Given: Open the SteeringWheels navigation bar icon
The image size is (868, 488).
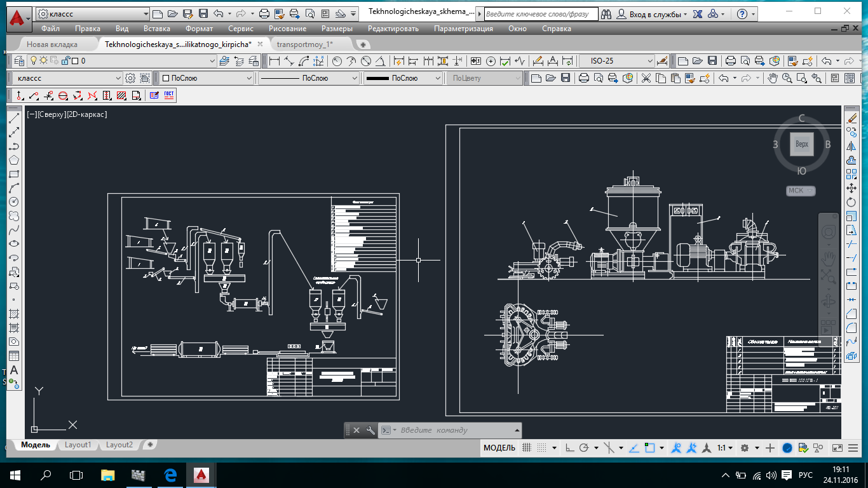Looking at the screenshot, I should 829,233.
